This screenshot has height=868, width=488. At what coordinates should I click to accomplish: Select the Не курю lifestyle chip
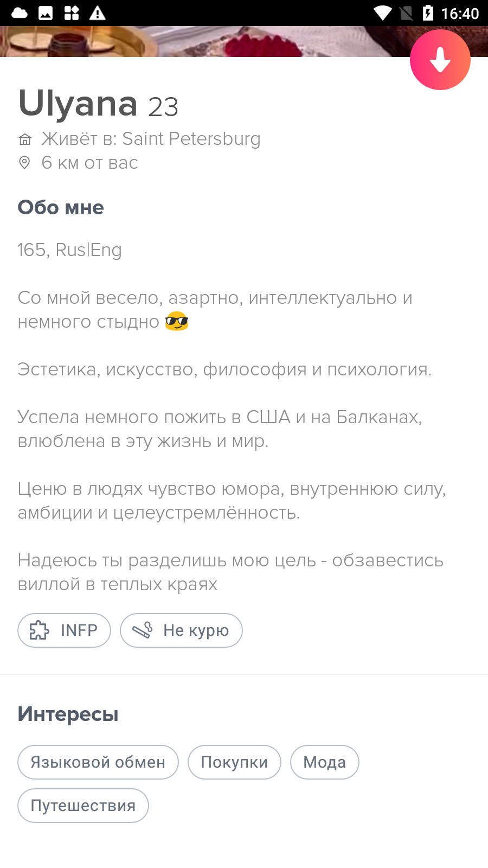(x=181, y=630)
